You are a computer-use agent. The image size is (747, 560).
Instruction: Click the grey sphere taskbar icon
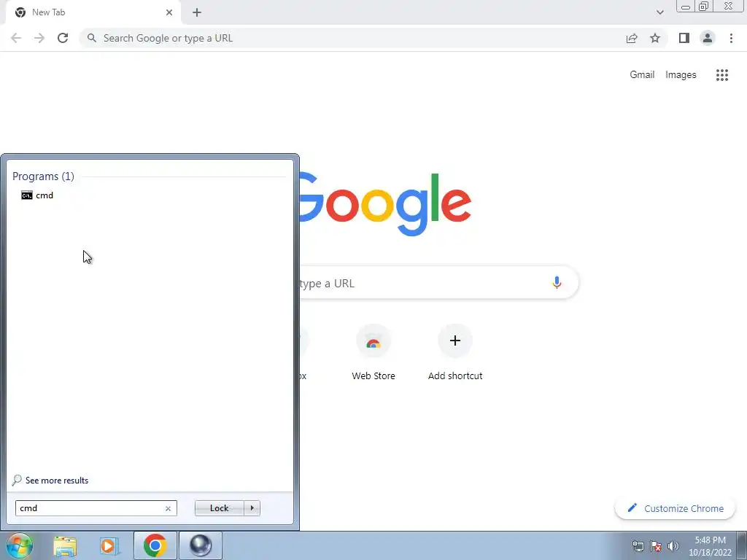click(201, 545)
